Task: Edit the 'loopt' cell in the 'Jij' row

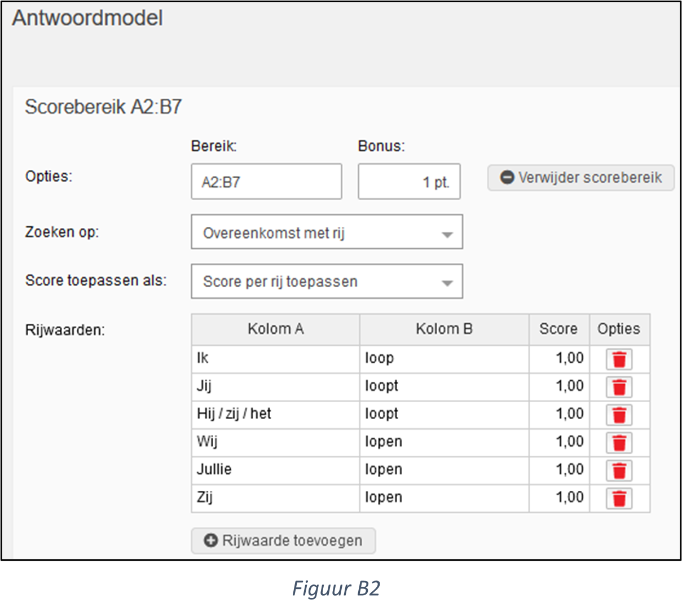Action: coord(444,387)
